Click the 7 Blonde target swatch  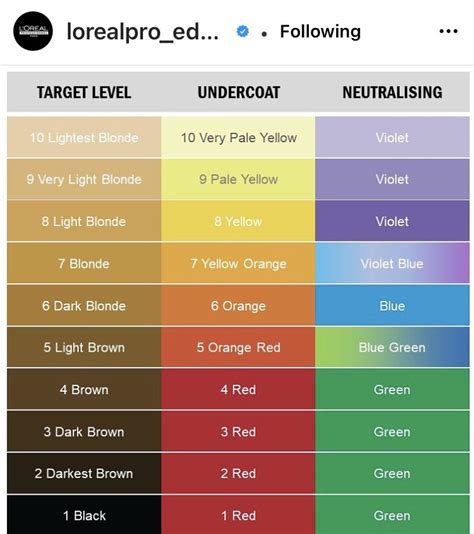pos(84,263)
